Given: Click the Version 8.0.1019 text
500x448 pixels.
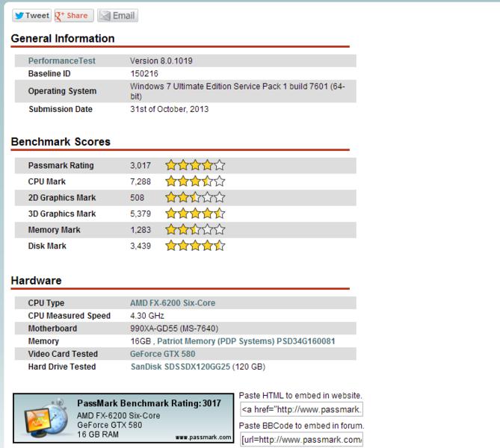Looking at the screenshot, I should point(161,60).
